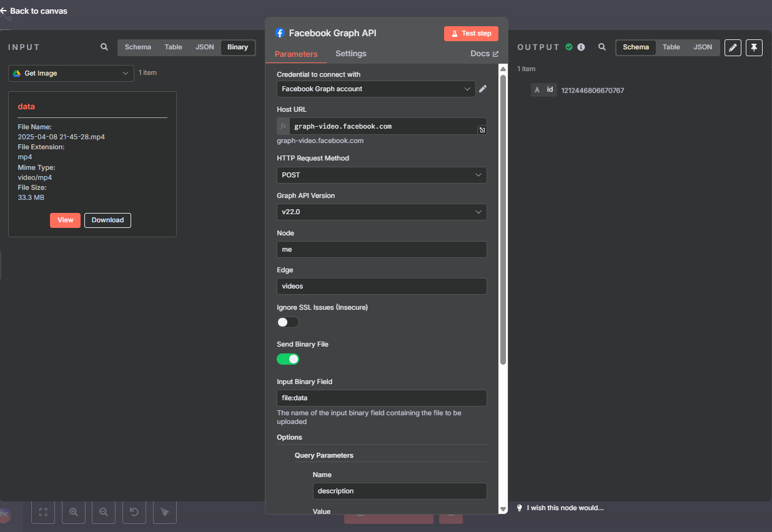Search the INPUT panel data
The image size is (772, 532).
point(104,47)
